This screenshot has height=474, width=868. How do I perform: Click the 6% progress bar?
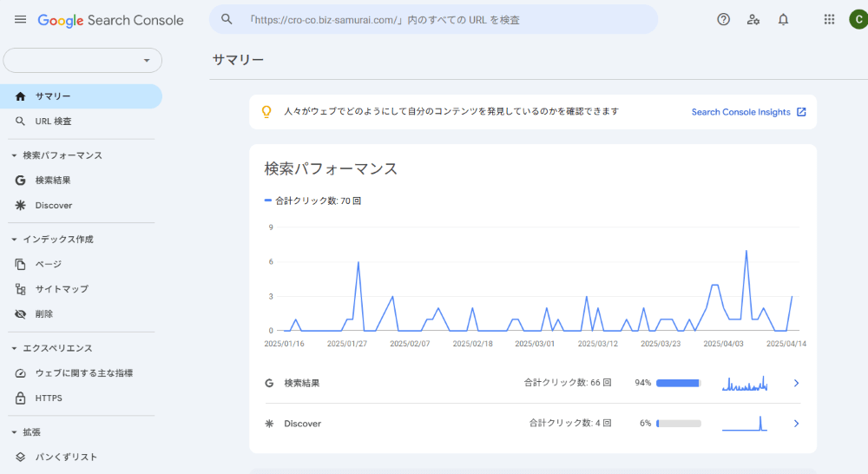coord(678,424)
